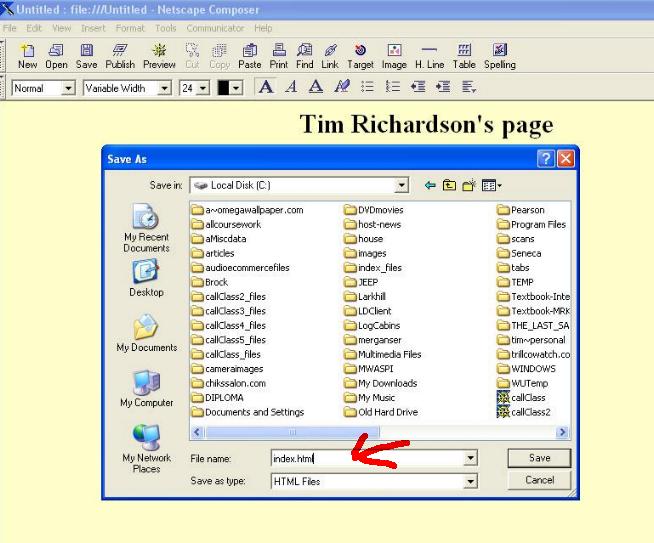This screenshot has width=654, height=543.
Task: Expand the File name dropdown arrow
Action: tap(470, 459)
